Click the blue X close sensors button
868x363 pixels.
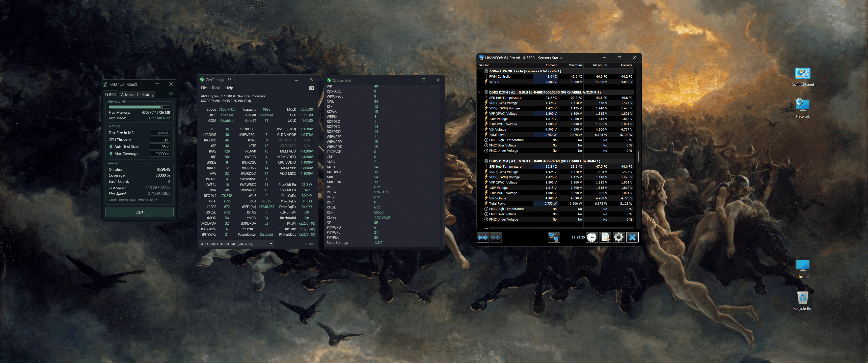point(632,237)
